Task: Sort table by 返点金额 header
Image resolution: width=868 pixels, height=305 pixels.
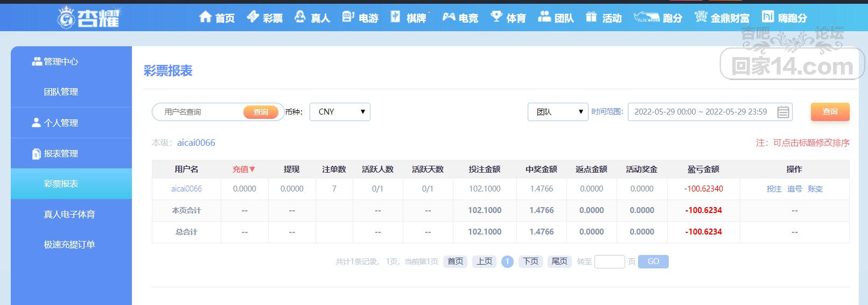Action: pos(591,169)
